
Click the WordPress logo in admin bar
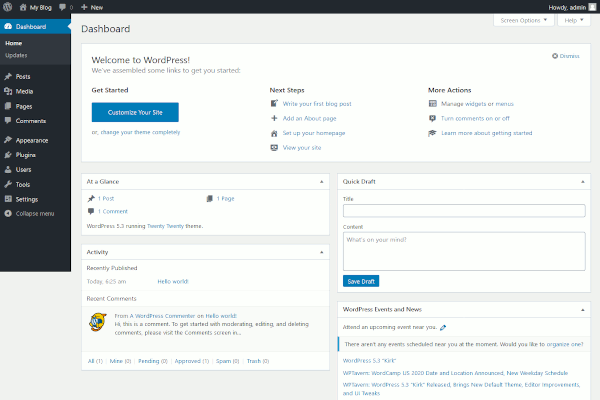(x=8, y=6)
